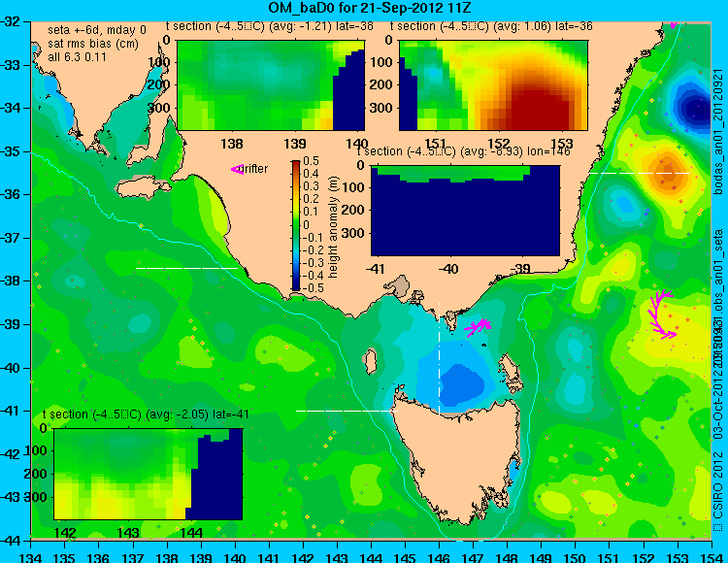Click the chart title 'OM_baD0 for 21-Sep-2012 11Z'
Screen dimensions: 728x563
coord(370,7)
